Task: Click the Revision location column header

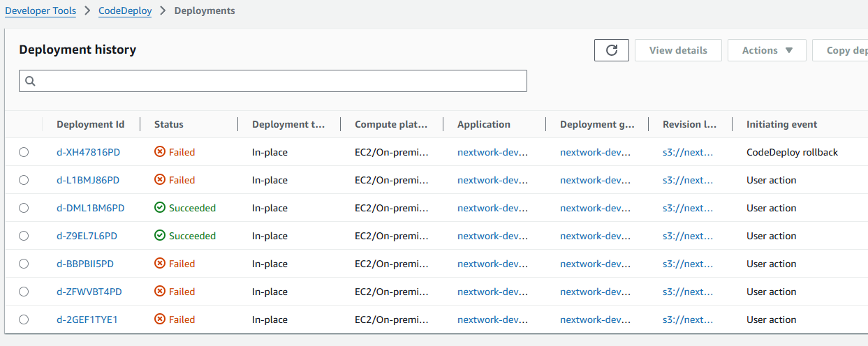Action: point(689,124)
